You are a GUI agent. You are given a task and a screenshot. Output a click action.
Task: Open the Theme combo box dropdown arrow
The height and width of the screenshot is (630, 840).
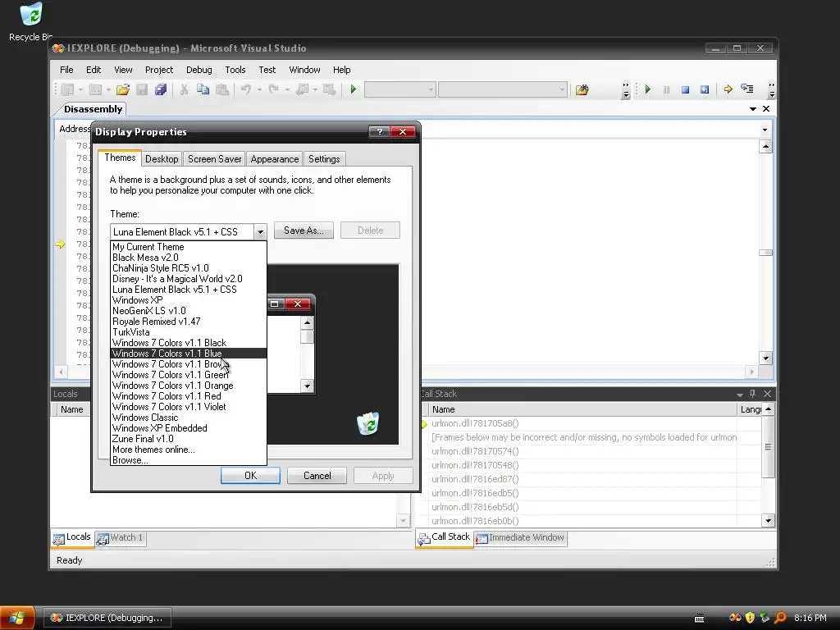(x=260, y=232)
